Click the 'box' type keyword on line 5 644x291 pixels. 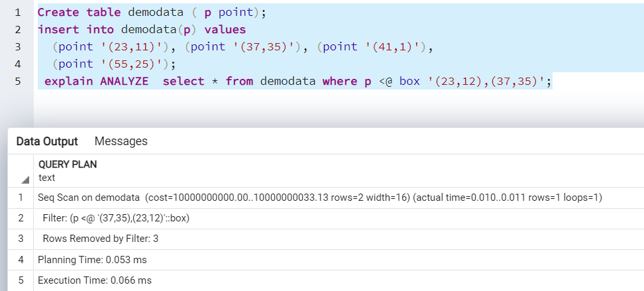[x=409, y=82]
